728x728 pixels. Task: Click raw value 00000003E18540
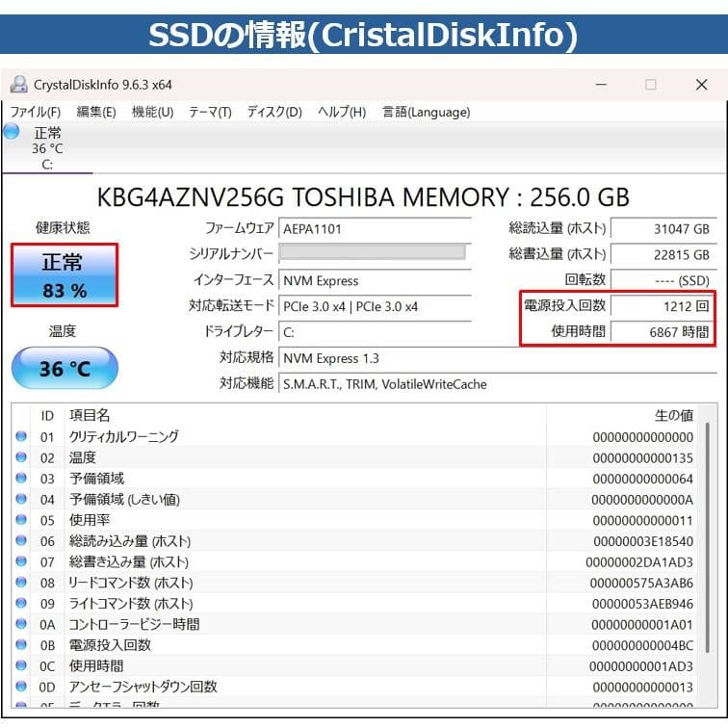point(643,541)
